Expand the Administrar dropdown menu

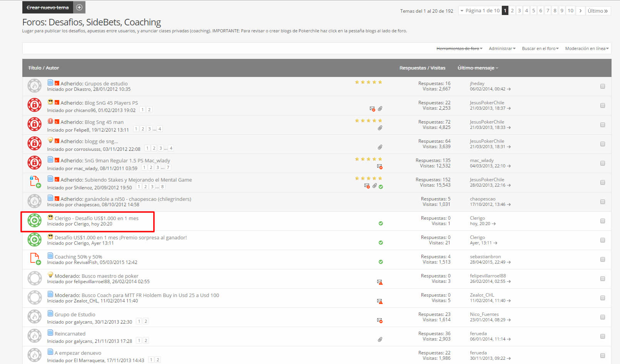tap(502, 48)
